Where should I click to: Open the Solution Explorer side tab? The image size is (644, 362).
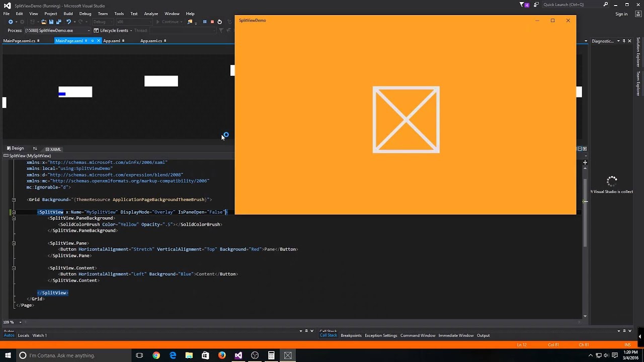(x=638, y=52)
